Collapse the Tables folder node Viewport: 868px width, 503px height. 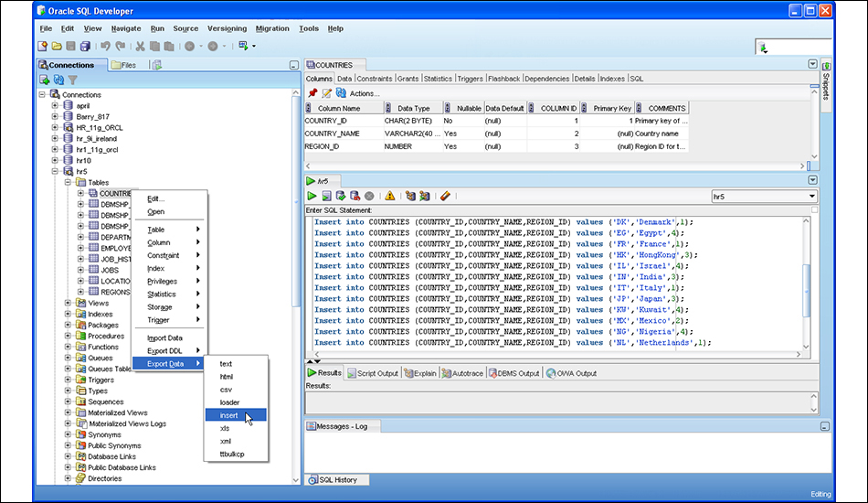pyautogui.click(x=68, y=182)
